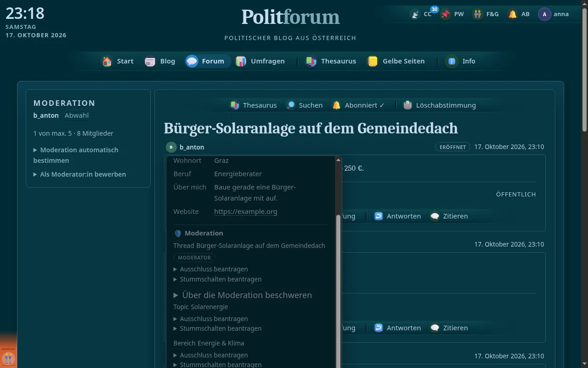Image resolution: width=588 pixels, height=368 pixels.
Task: Expand Ausschluss beantragen under Thread Bürger-Solaranlage
Action: [210, 269]
